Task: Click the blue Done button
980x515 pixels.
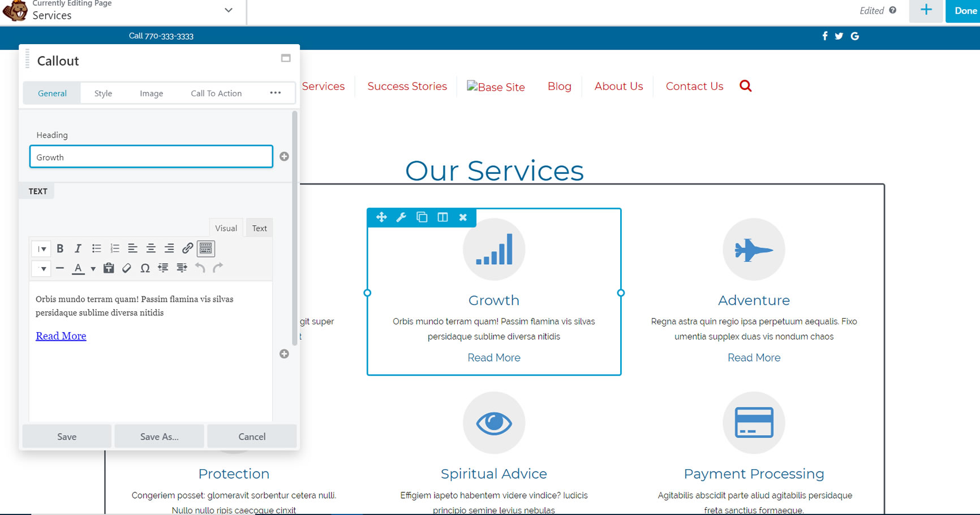Action: click(965, 11)
